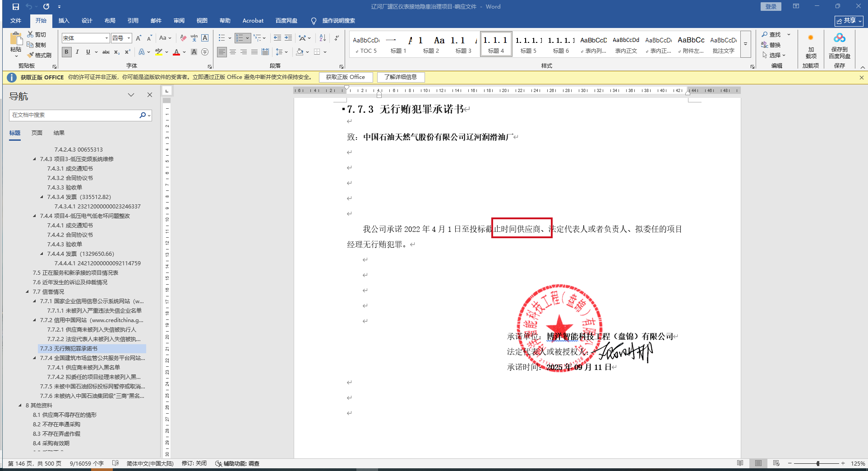The image size is (868, 471).
Task: Click the 125% zoom level indicator
Action: 858,463
